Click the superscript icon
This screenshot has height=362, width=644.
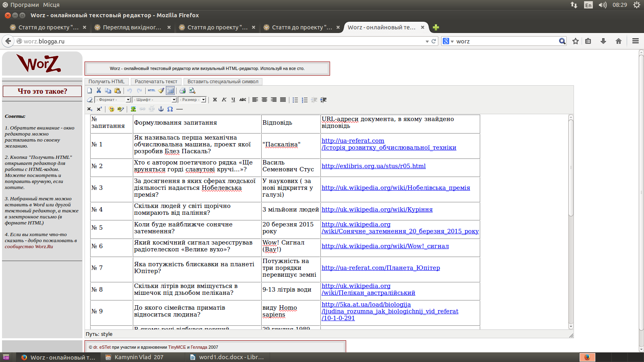tap(99, 109)
